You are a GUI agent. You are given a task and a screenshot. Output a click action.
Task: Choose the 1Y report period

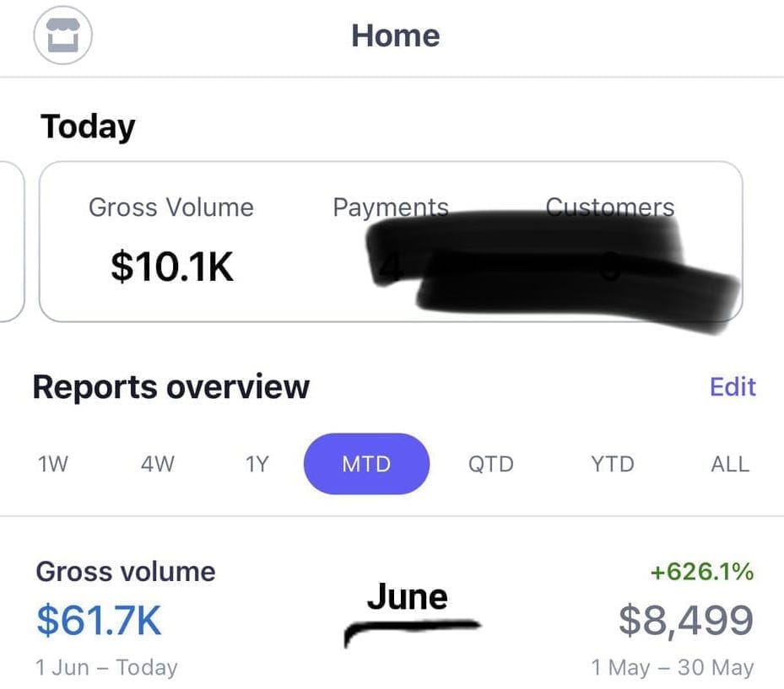point(257,464)
